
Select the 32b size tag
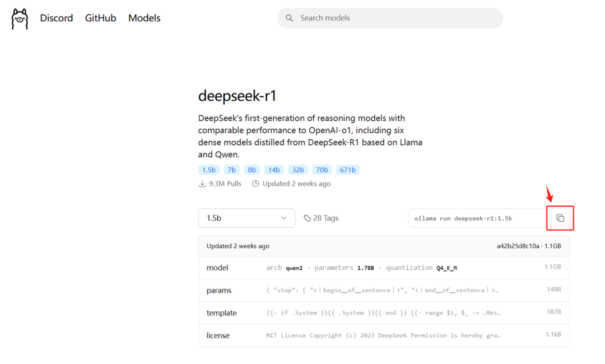pos(297,170)
